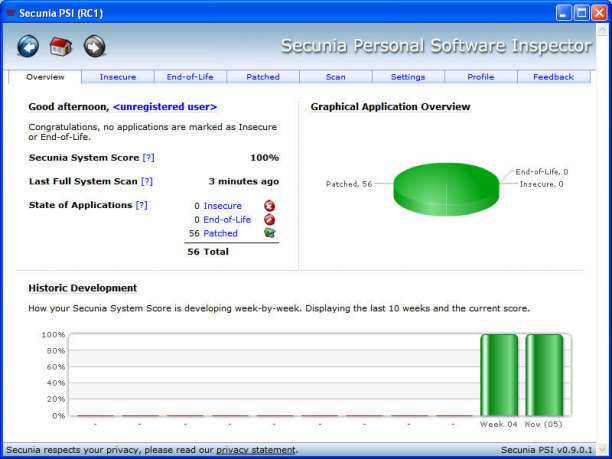Click the 'End-of-Life, 0' chart label
This screenshot has width=612, height=459.
coord(542,172)
